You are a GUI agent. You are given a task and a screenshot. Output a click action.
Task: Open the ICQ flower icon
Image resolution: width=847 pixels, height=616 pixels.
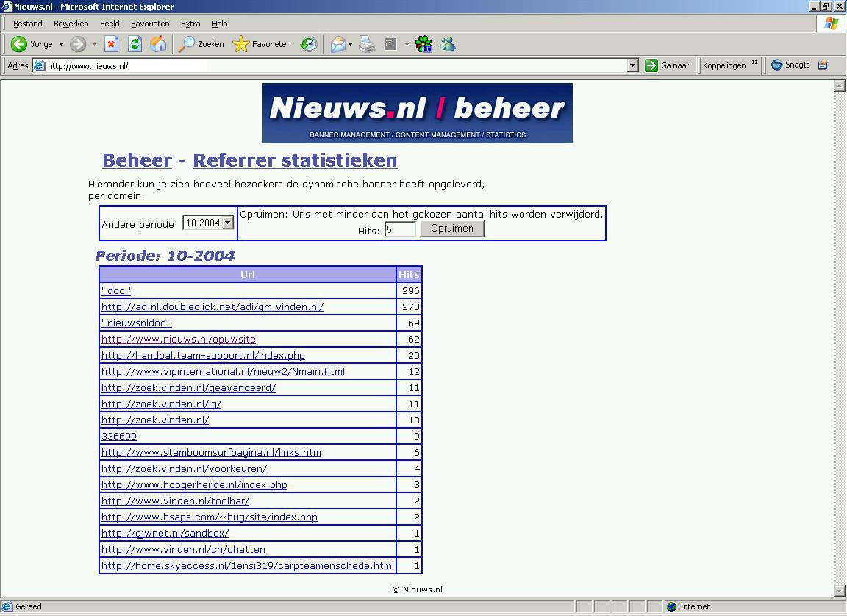[x=423, y=44]
